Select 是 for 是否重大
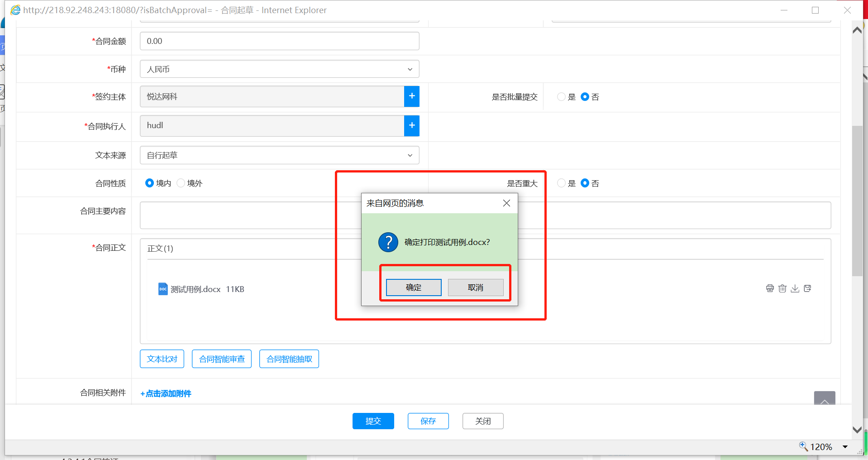 tap(561, 183)
